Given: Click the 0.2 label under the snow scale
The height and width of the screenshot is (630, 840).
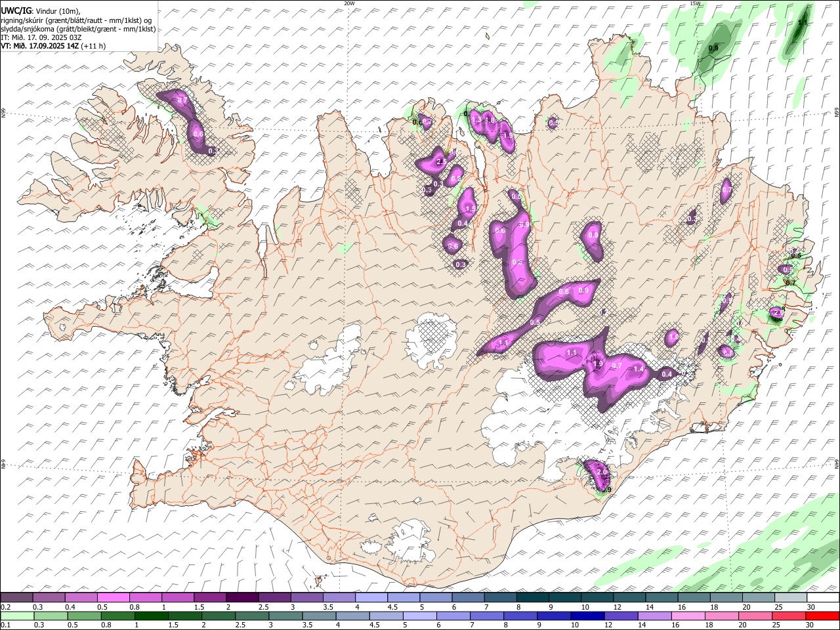Looking at the screenshot, I should [x=5, y=607].
